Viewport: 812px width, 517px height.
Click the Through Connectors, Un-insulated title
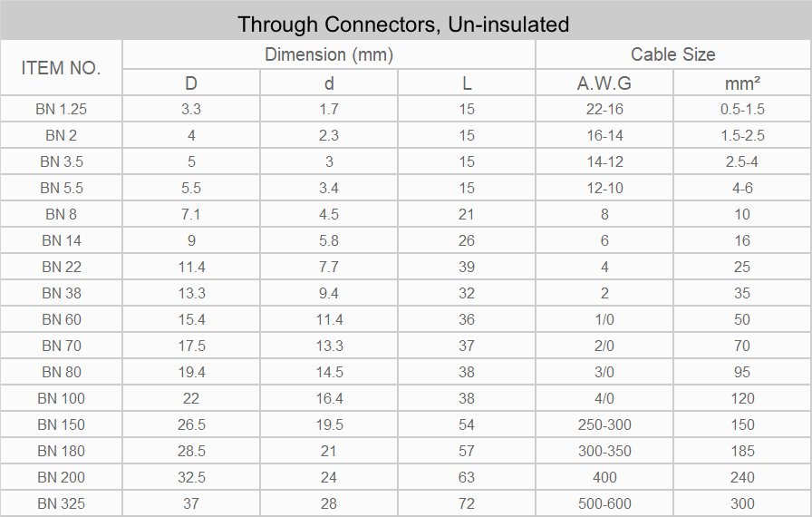[x=403, y=24]
